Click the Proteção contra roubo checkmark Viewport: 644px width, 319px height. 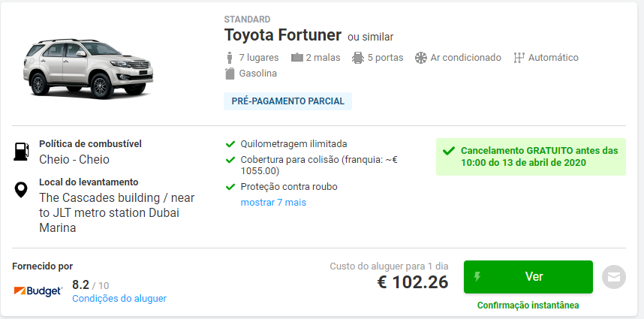(230, 187)
